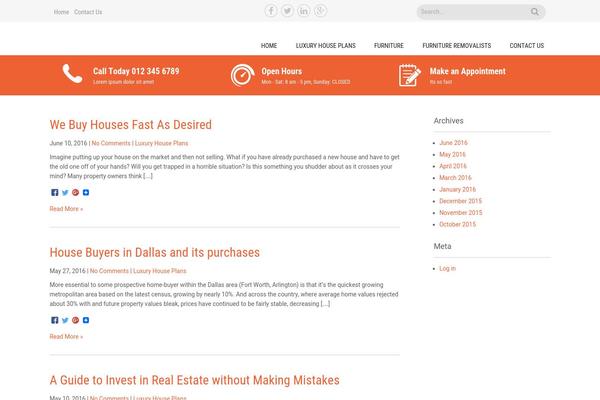Click the 'Meta' sidebar heading

tap(442, 247)
